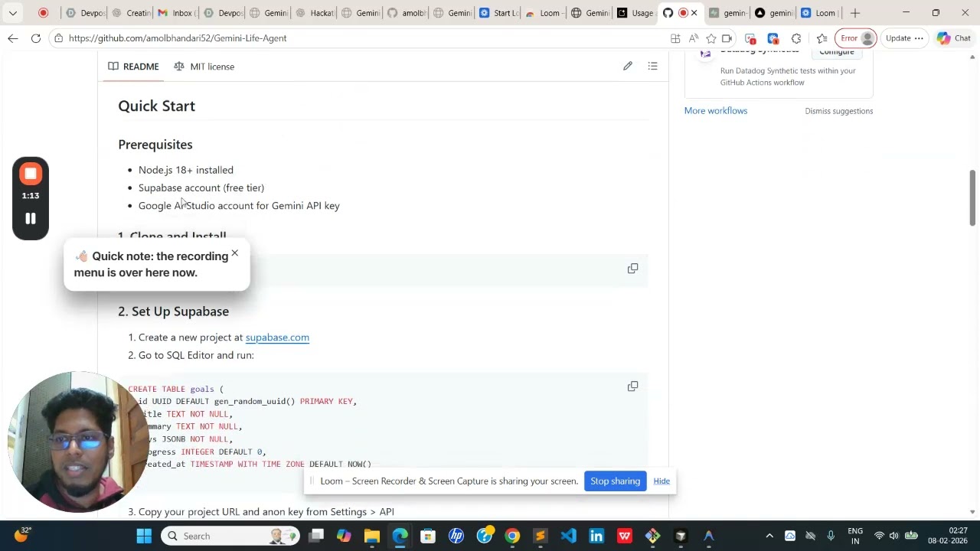Open Google Chrome from the taskbar
Viewport: 980px width, 551px height.
coord(512,536)
